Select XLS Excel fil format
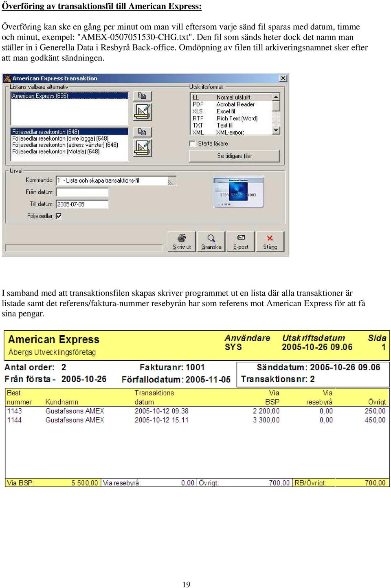The width and height of the screenshot is (391, 588). coord(231,111)
